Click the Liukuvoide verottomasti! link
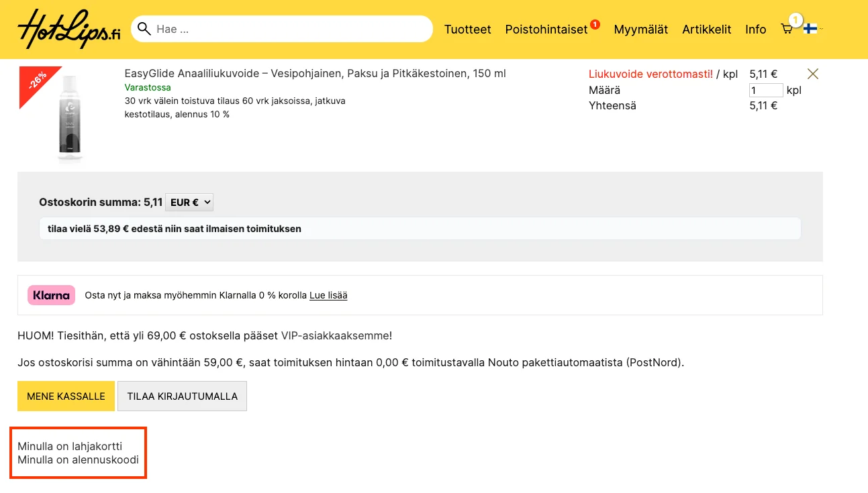 [651, 74]
